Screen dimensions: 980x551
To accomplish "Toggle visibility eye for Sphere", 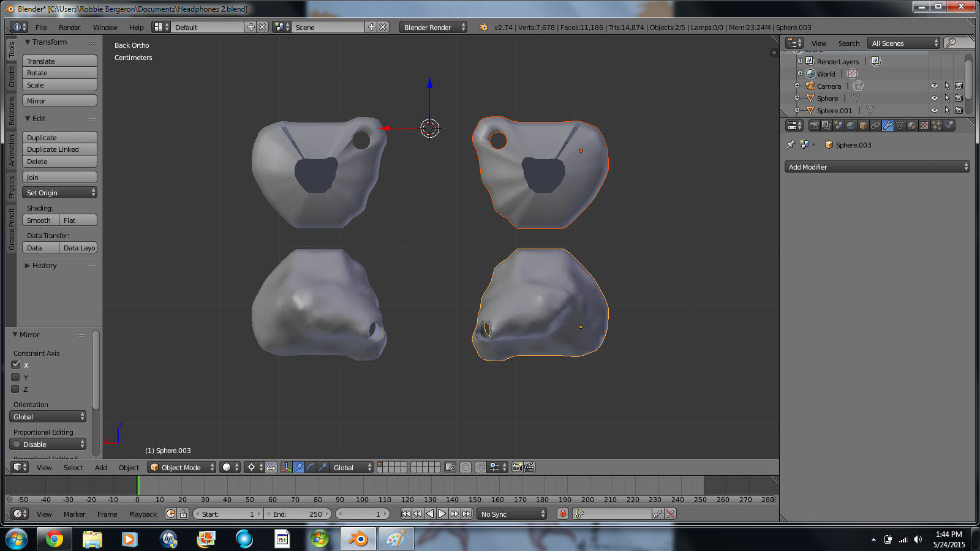I will tap(935, 98).
